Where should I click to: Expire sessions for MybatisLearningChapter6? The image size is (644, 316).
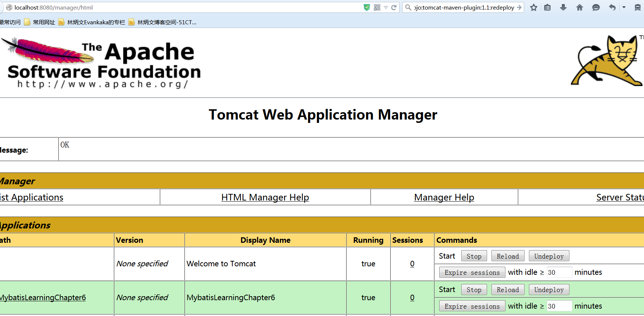point(472,306)
